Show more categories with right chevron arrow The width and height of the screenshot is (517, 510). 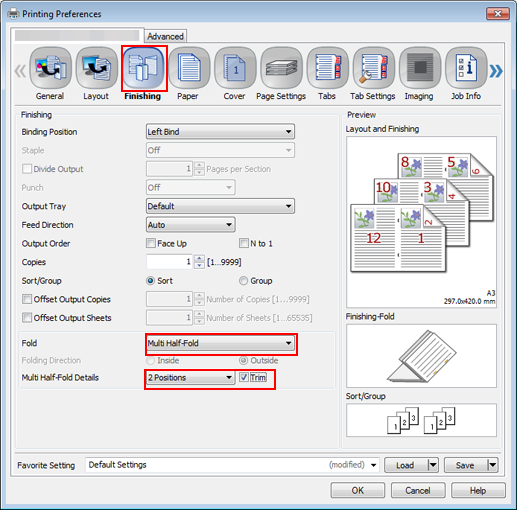tap(496, 71)
